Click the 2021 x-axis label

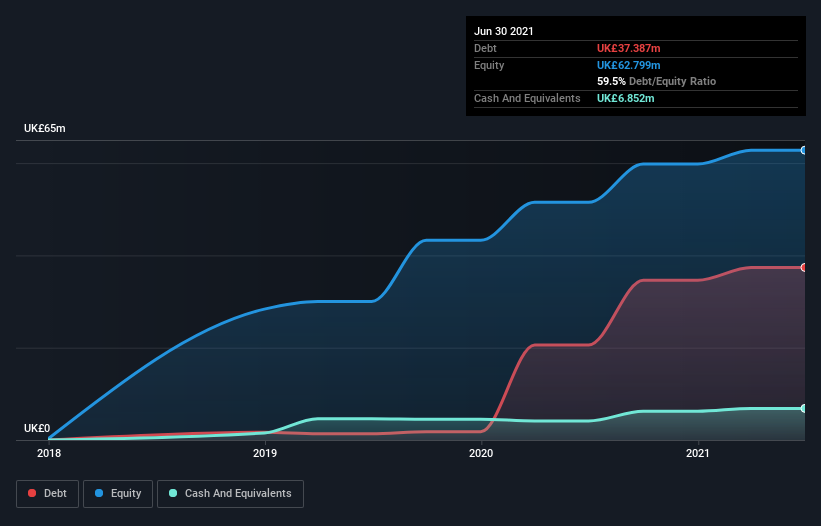point(697,453)
